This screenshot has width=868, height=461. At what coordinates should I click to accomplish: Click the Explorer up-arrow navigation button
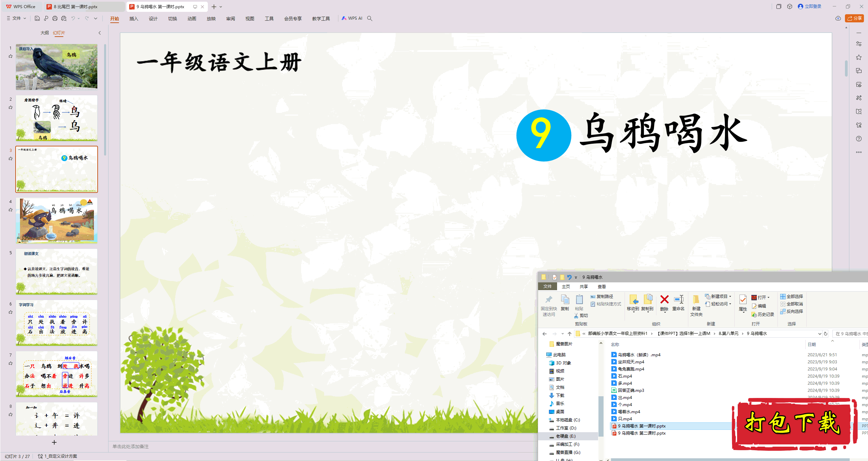pos(570,334)
